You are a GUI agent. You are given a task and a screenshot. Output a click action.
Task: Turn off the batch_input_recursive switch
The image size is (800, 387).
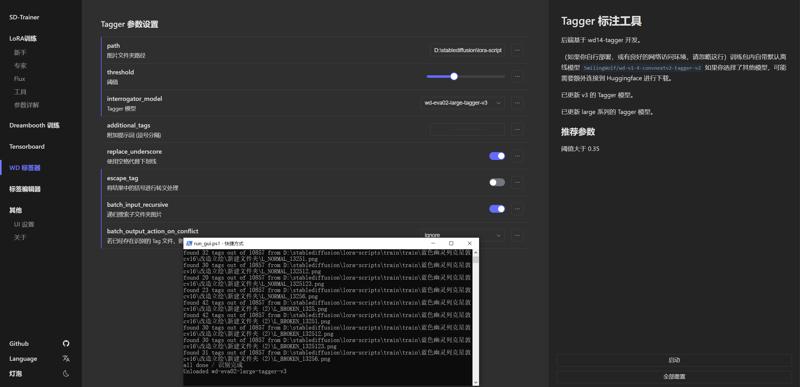click(x=497, y=209)
